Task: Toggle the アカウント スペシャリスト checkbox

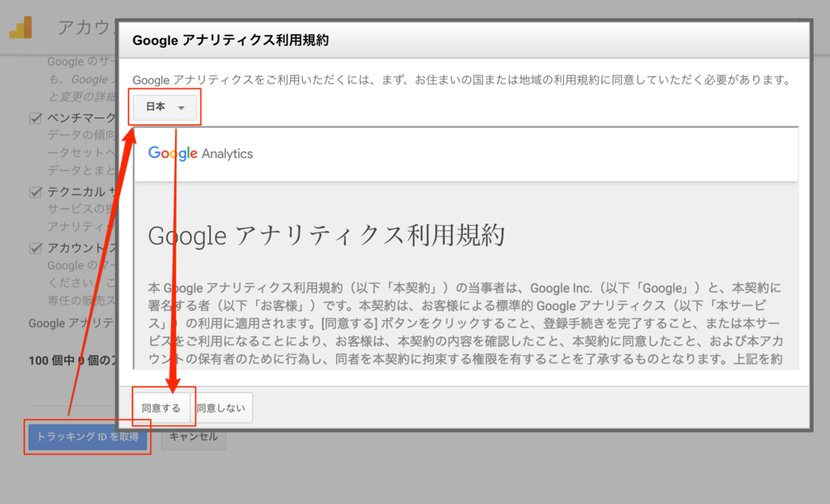Action: (x=36, y=248)
